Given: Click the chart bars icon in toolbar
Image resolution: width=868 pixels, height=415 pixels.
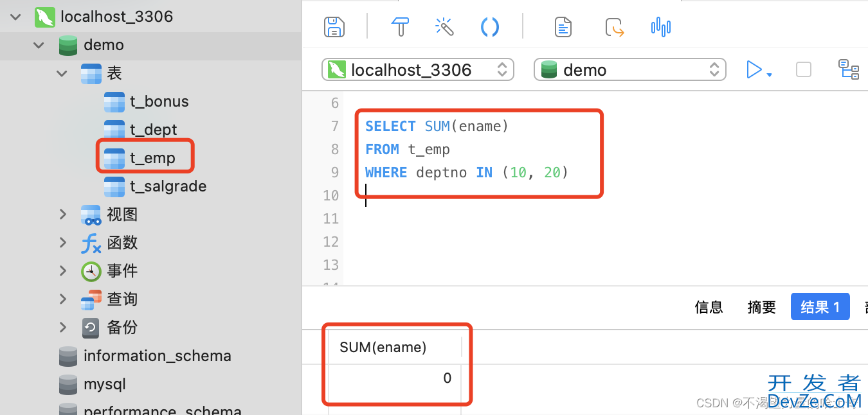Looking at the screenshot, I should 661,27.
